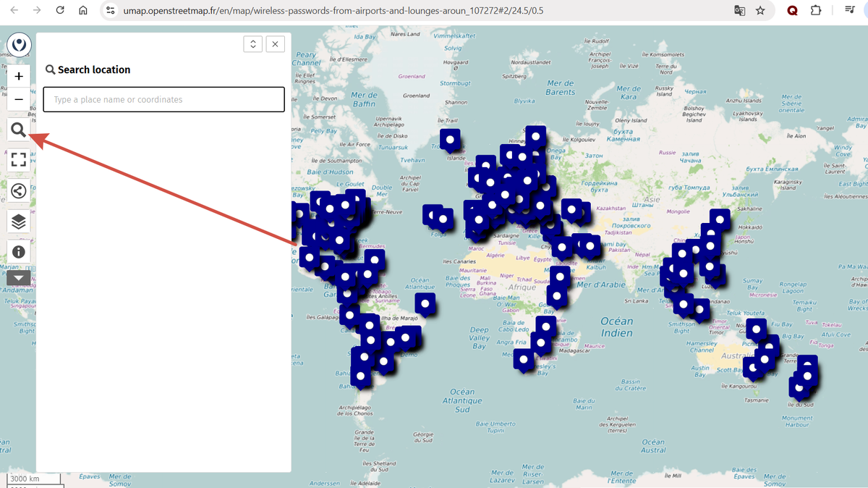The image size is (868, 488).
Task: Click the 'Océan Indien' map label
Action: click(x=616, y=327)
